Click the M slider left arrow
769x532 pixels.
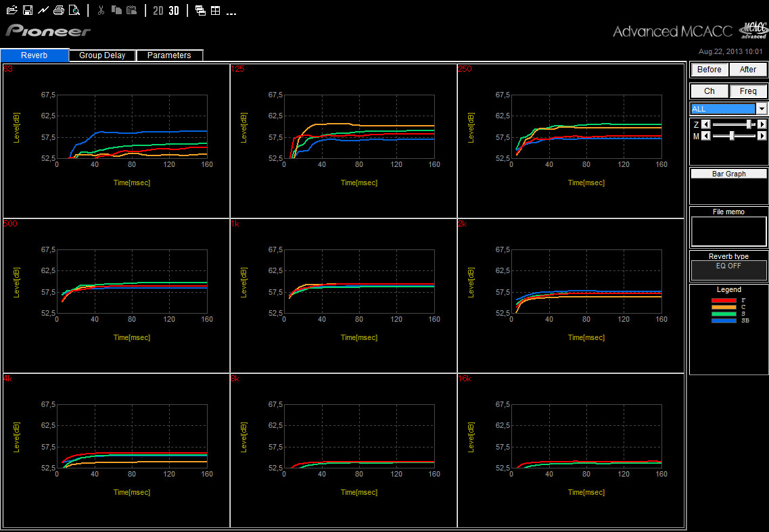705,136
